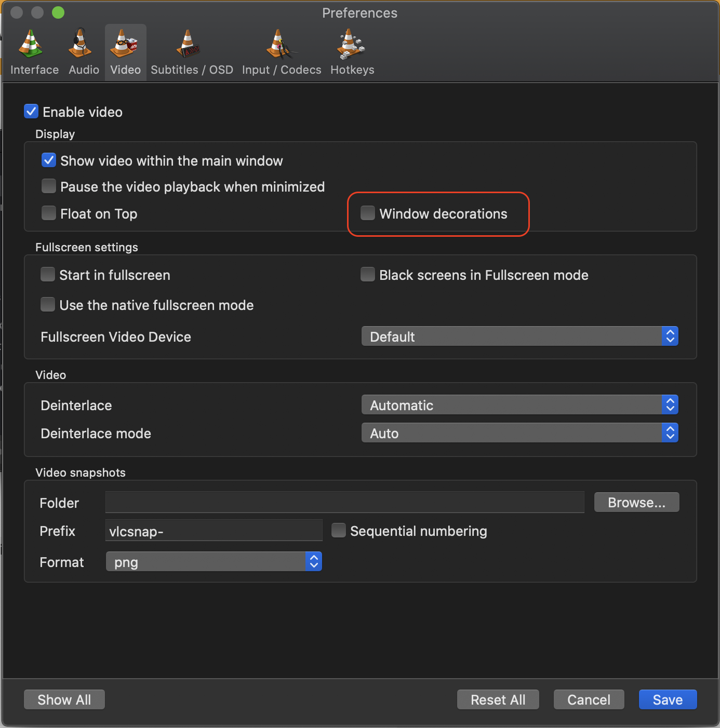The height and width of the screenshot is (728, 720).
Task: Disable the Enable video checkbox
Action: (31, 112)
